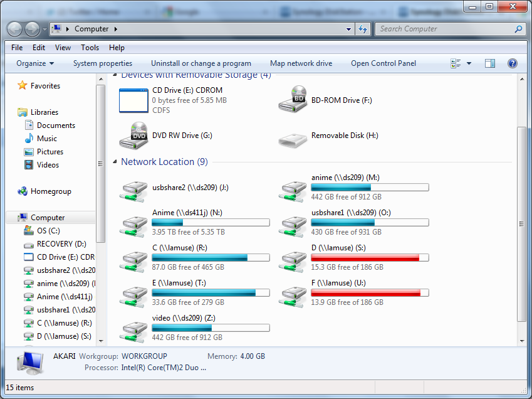Select the E lamuse (T:) drive icon
Viewport: 532px width, 399px height.
[133, 297]
